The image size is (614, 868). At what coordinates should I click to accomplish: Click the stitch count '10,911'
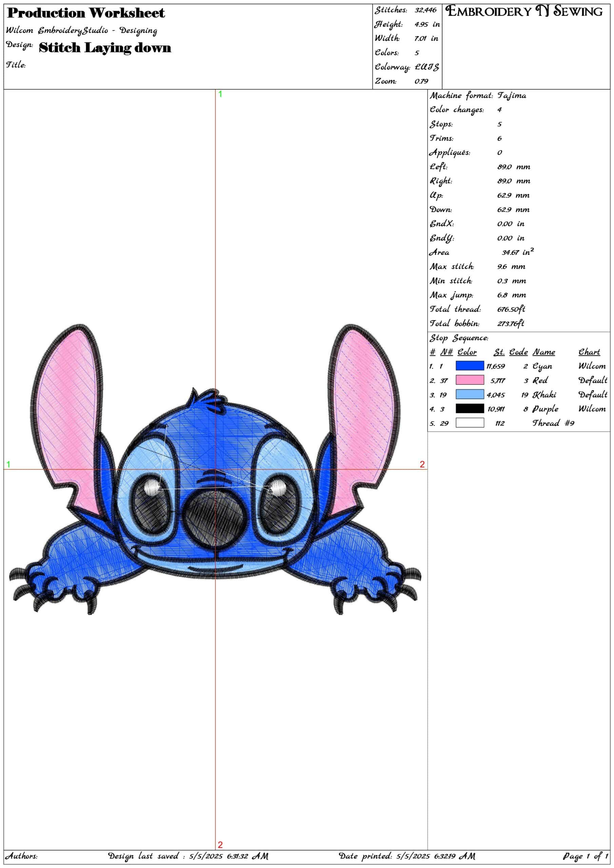(496, 409)
